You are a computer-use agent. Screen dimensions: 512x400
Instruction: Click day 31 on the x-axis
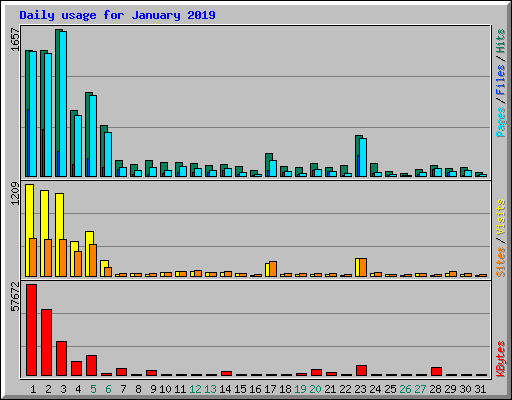click(480, 389)
